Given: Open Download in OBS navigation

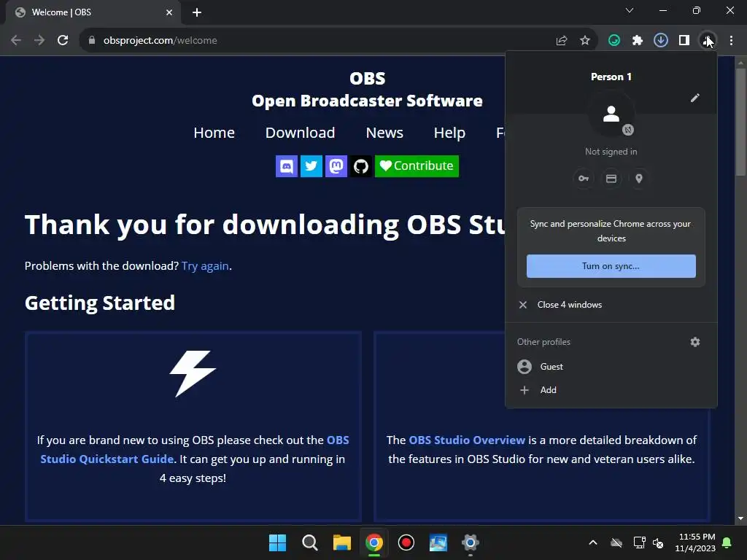Looking at the screenshot, I should [x=300, y=133].
